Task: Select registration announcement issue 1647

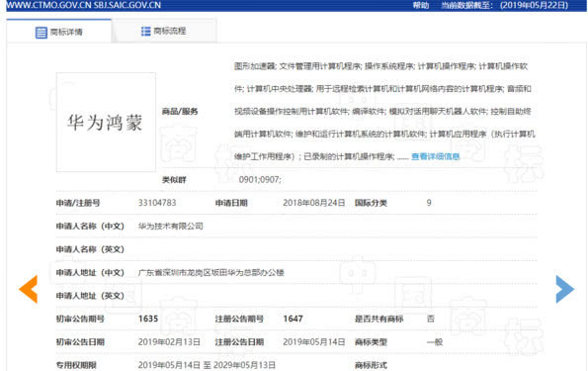Action: coord(293,319)
